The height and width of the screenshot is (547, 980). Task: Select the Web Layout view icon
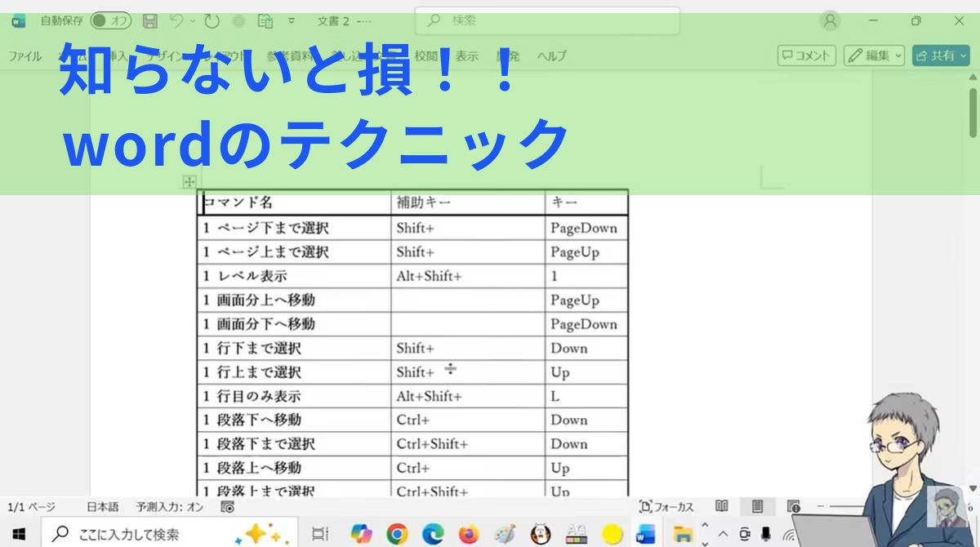coord(793,507)
